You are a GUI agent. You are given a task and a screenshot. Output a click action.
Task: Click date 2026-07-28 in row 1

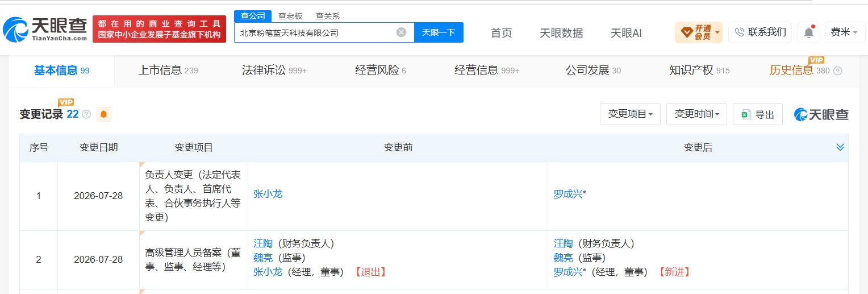point(98,196)
